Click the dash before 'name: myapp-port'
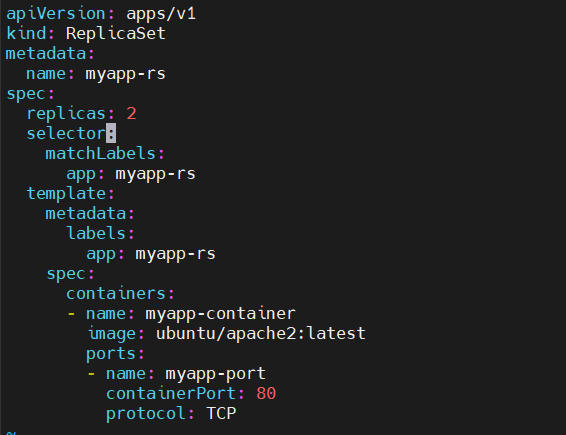The width and height of the screenshot is (566, 435). 91,374
